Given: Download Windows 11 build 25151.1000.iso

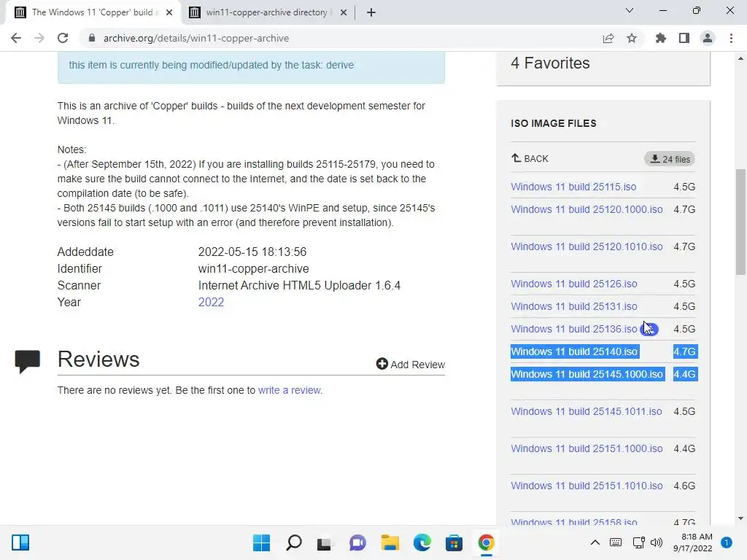Looking at the screenshot, I should [x=587, y=448].
